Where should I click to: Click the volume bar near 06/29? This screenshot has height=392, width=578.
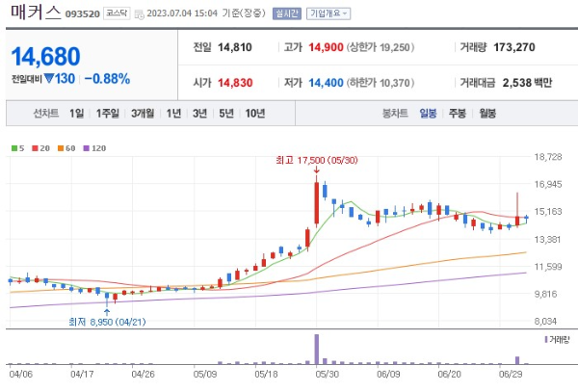(517, 360)
